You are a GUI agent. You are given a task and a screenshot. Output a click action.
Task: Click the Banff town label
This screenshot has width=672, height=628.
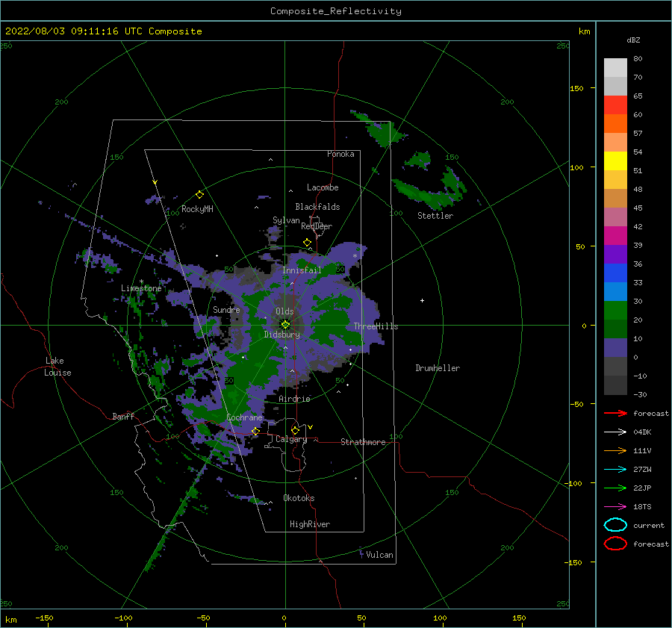pos(123,416)
